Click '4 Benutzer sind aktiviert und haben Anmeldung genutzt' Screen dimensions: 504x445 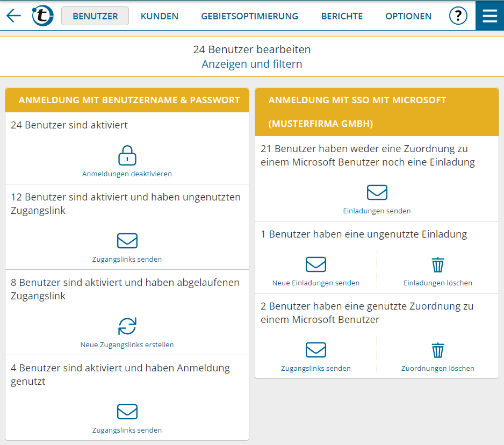point(120,375)
